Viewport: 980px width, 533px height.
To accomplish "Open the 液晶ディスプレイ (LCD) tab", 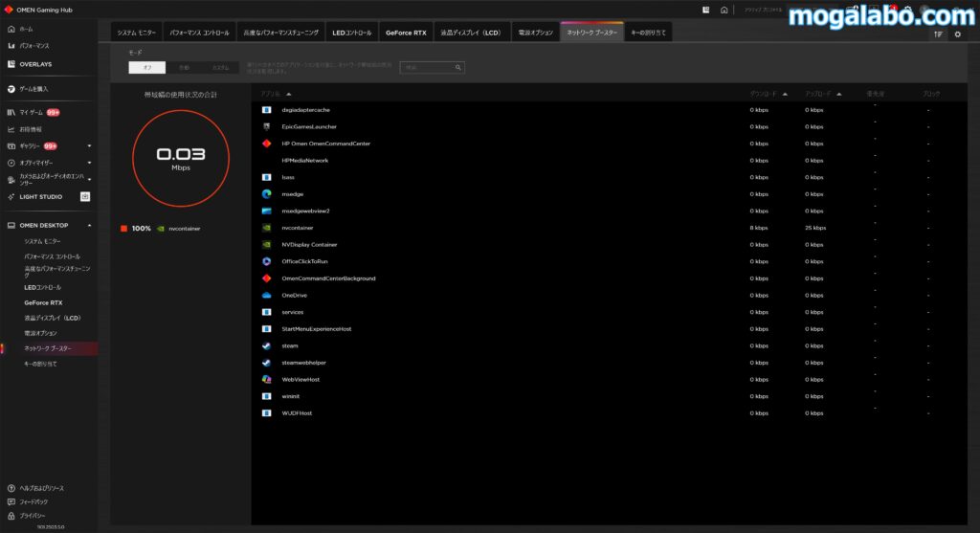I will pyautogui.click(x=471, y=33).
